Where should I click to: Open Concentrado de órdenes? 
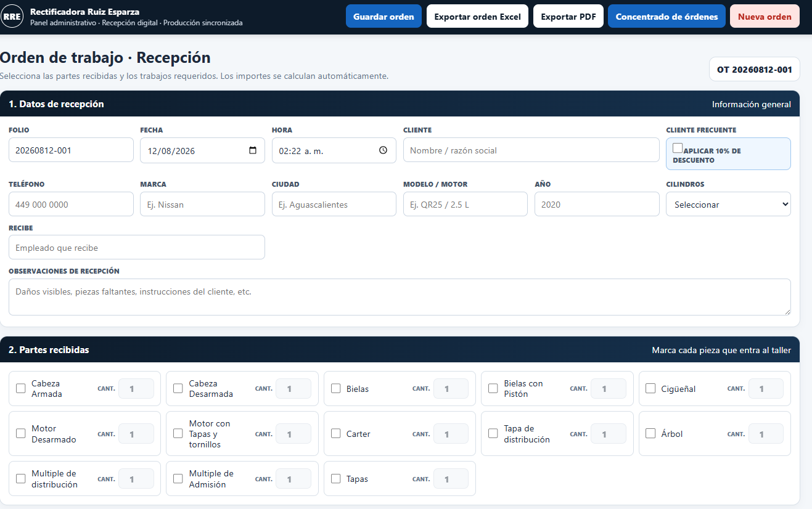tap(666, 17)
